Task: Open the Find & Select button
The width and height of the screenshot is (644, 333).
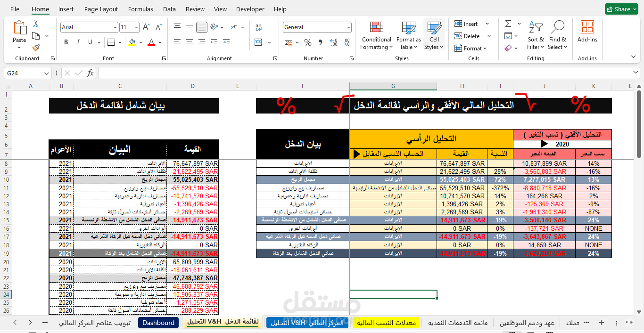Action: (558, 35)
